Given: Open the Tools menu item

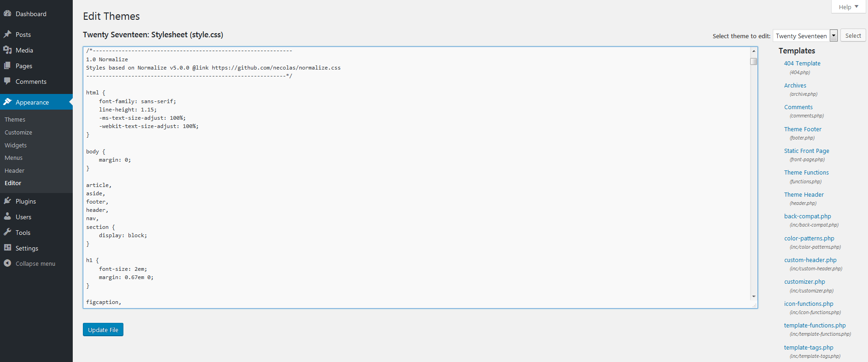Looking at the screenshot, I should (36, 233).
